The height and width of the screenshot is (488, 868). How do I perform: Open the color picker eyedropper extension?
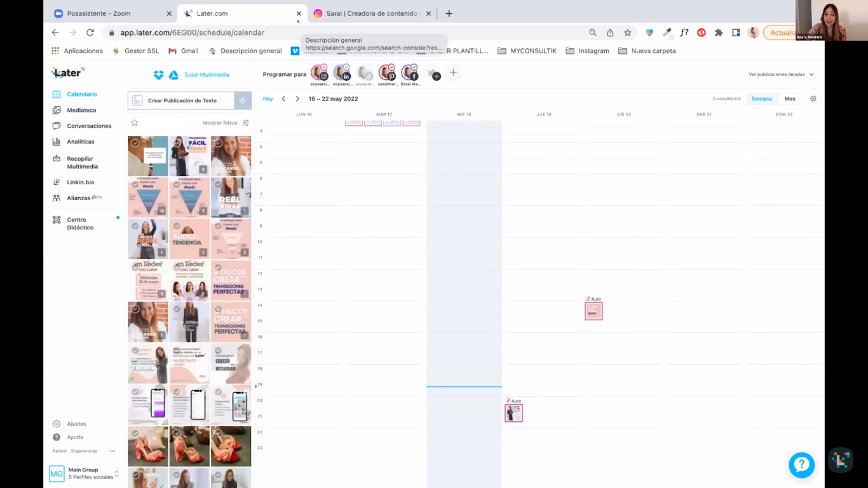point(667,32)
